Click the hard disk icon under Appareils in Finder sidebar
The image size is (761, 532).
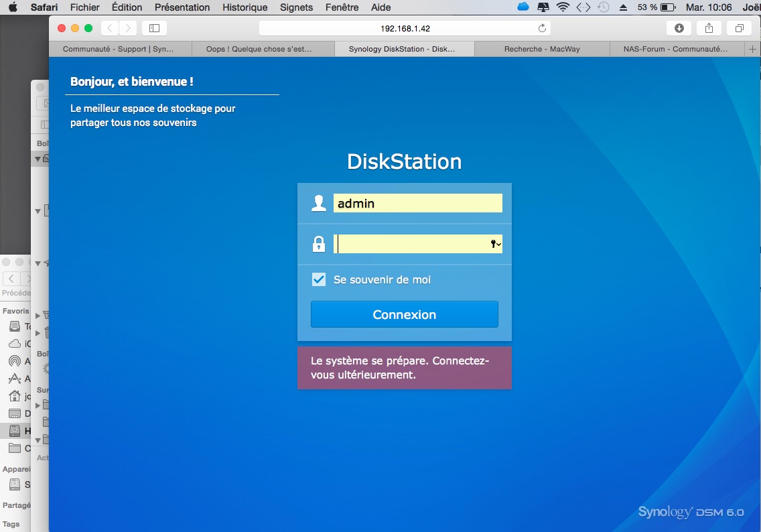coord(15,484)
